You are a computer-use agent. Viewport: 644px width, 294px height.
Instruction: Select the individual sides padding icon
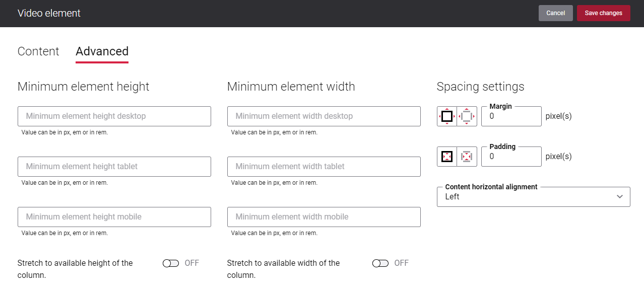[467, 157]
